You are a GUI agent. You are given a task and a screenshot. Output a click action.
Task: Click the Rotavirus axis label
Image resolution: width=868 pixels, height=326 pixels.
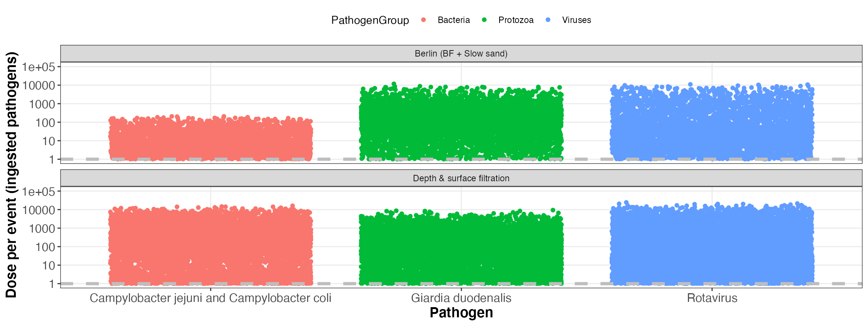[x=712, y=298]
